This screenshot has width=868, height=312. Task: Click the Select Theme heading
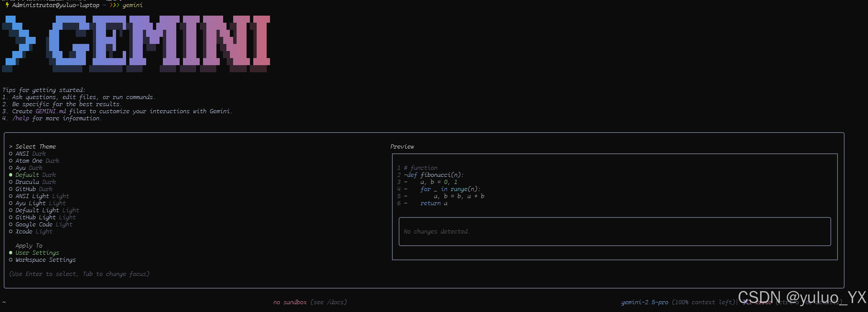tap(36, 147)
